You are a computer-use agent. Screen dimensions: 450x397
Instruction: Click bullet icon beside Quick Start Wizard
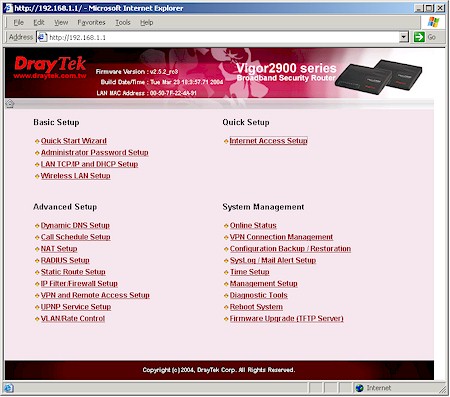[37, 142]
